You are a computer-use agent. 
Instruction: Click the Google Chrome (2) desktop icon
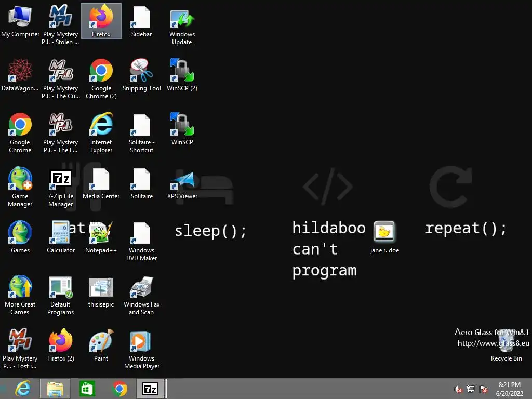[x=101, y=79]
